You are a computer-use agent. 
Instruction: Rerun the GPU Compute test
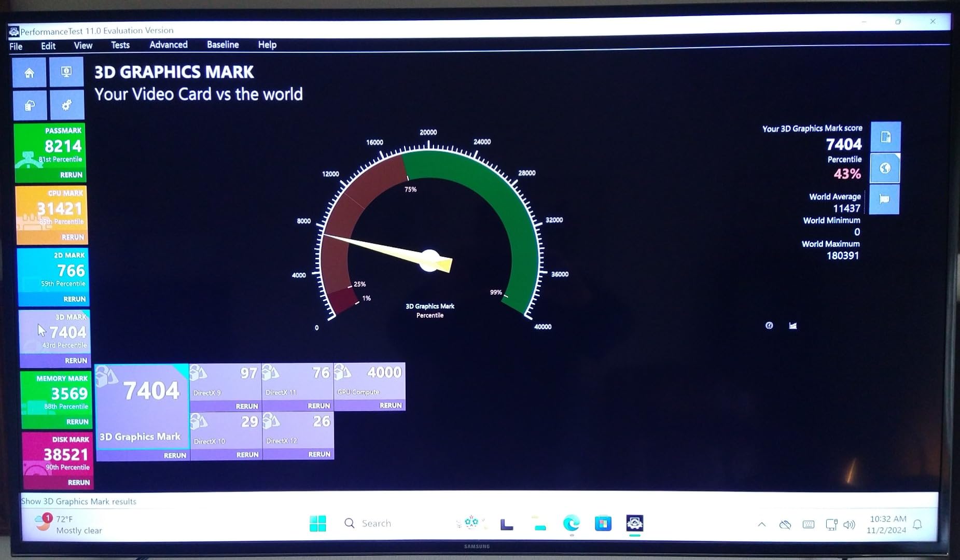click(391, 405)
